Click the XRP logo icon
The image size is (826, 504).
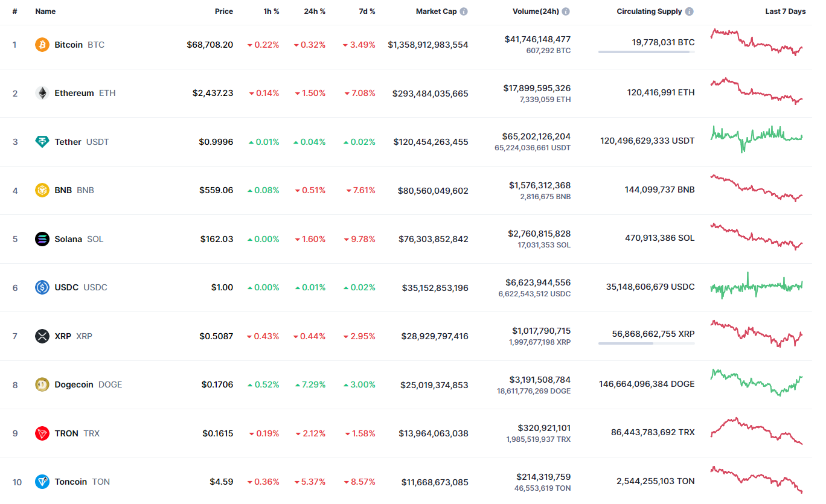pyautogui.click(x=42, y=336)
